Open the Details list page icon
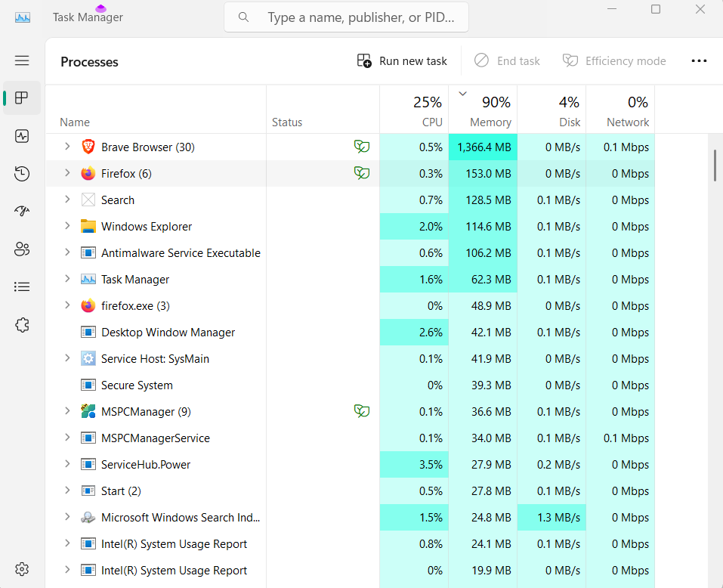The width and height of the screenshot is (723, 588). (x=22, y=287)
